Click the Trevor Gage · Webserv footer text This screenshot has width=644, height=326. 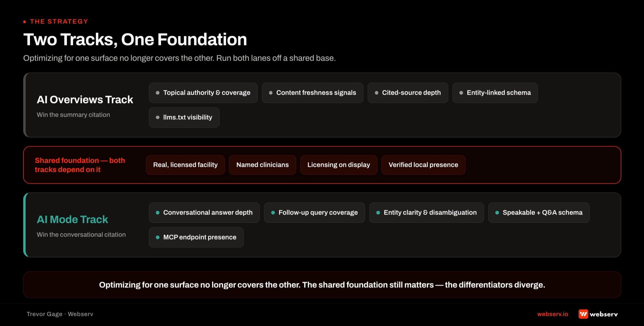60,314
